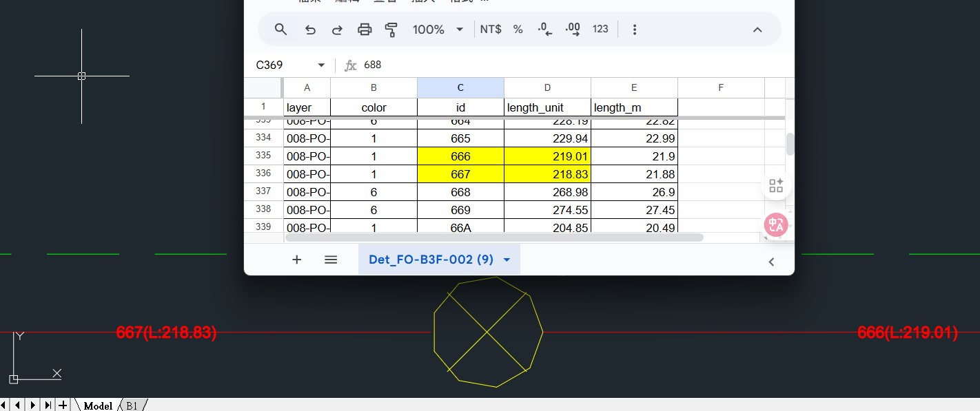Collapse the toolbar with the chevron
Screen dimensions: 980x411
pos(757,30)
